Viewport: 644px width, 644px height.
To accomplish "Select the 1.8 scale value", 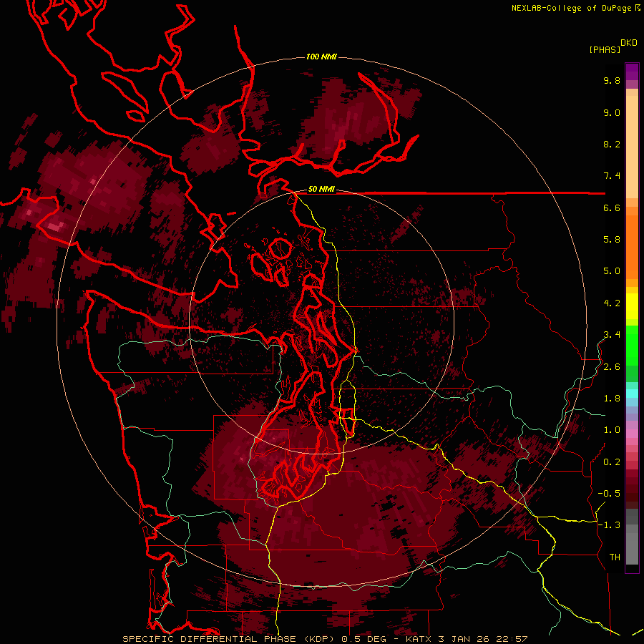I will (x=612, y=399).
